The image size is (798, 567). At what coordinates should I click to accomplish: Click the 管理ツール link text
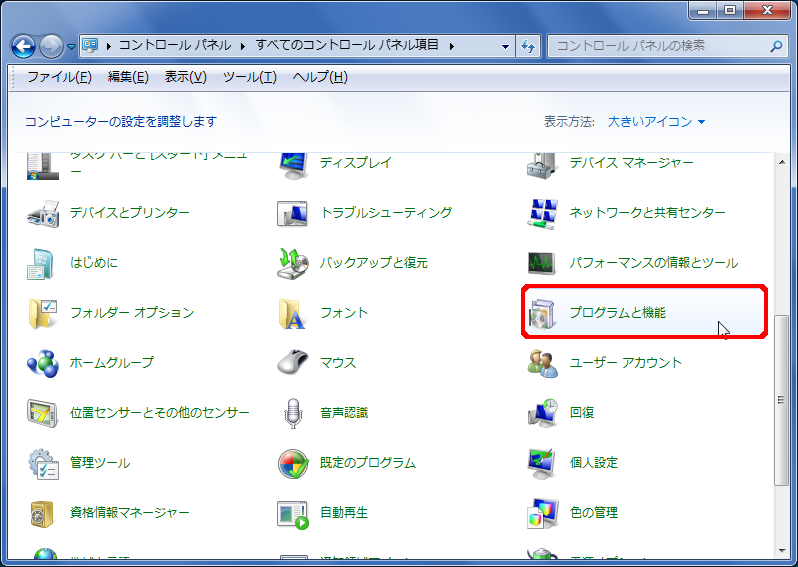pos(100,463)
